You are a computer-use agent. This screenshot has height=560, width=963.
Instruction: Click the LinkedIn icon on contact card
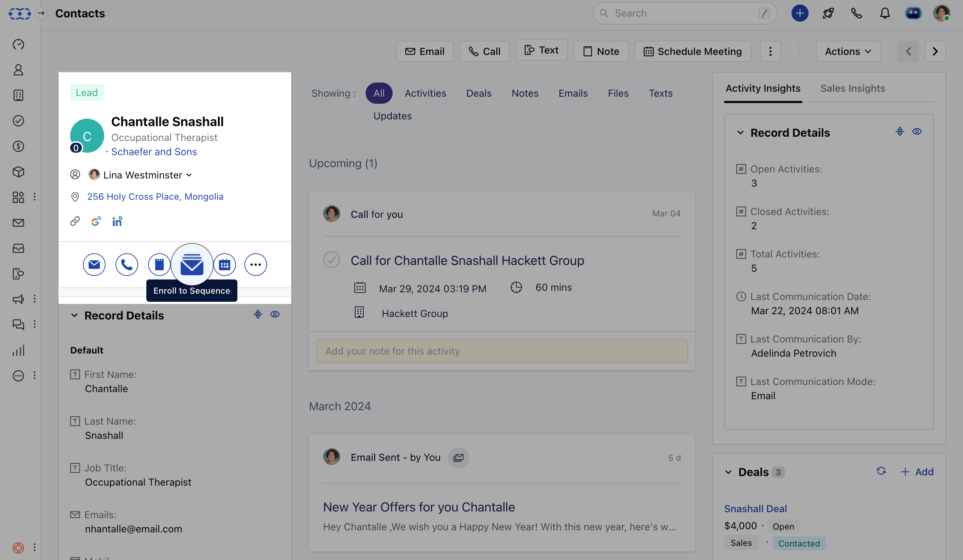tap(117, 221)
